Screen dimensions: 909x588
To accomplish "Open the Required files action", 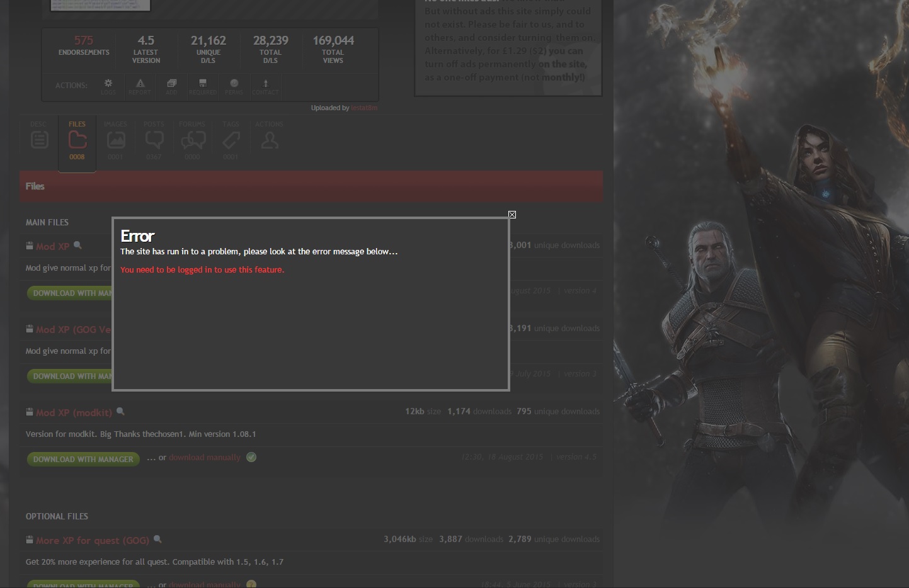I will click(203, 87).
